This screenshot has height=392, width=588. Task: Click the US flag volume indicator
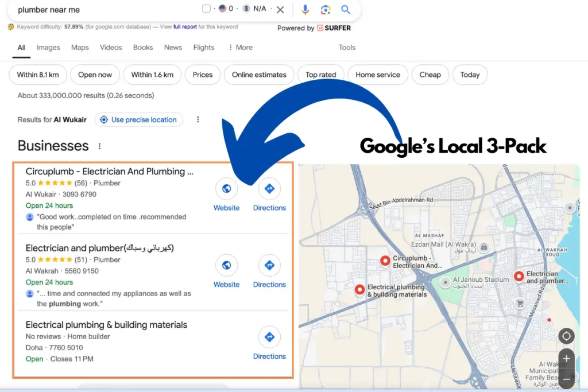[222, 8]
